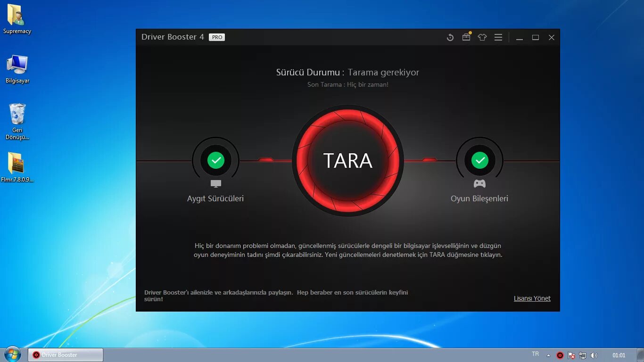This screenshot has width=644, height=362.
Task: Close the Driver Booster window
Action: pos(552,37)
